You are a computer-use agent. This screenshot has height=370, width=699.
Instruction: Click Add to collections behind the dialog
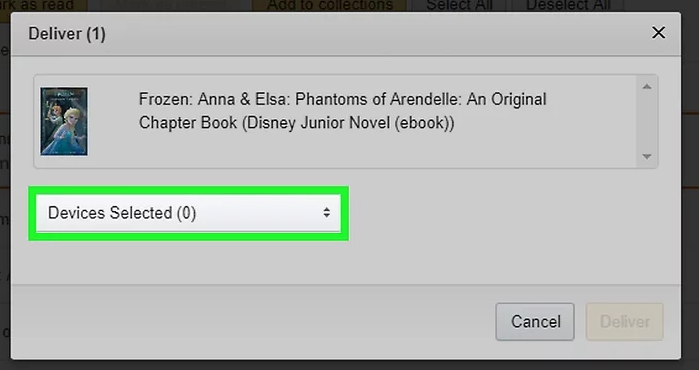pos(330,5)
